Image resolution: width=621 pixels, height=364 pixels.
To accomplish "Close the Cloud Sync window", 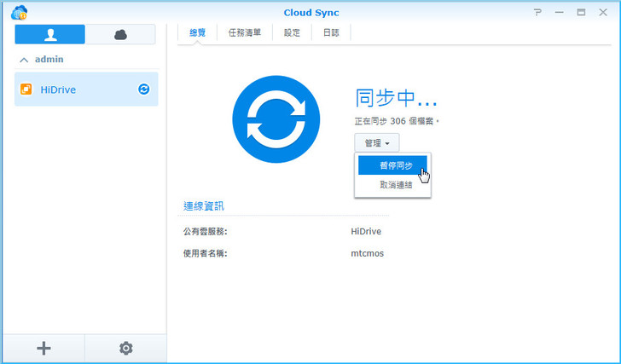I will pos(603,12).
